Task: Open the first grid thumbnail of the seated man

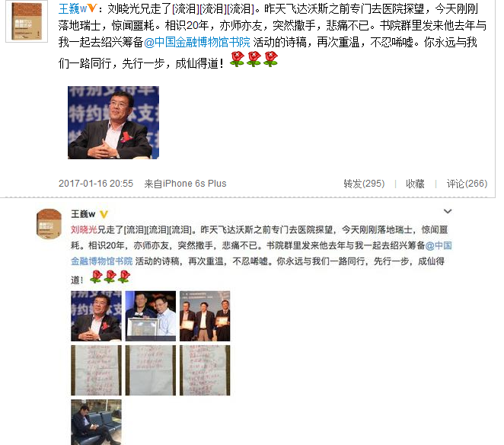Action: 96,316
